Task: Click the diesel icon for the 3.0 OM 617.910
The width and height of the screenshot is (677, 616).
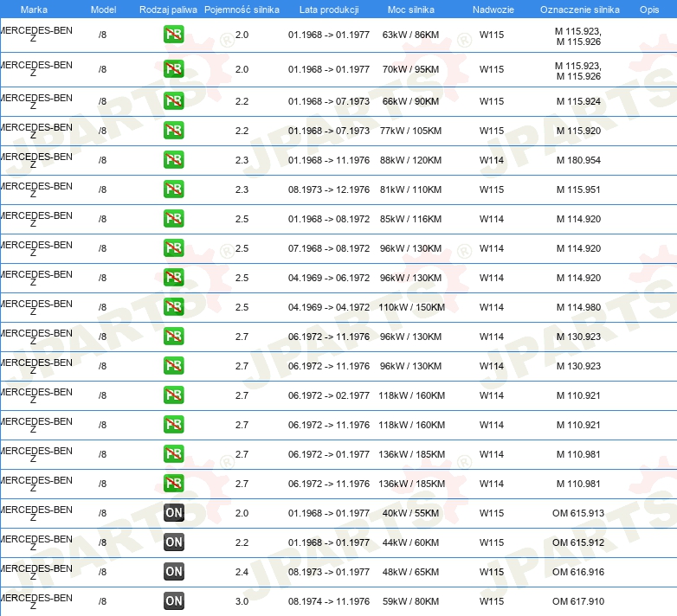Action: click(173, 601)
